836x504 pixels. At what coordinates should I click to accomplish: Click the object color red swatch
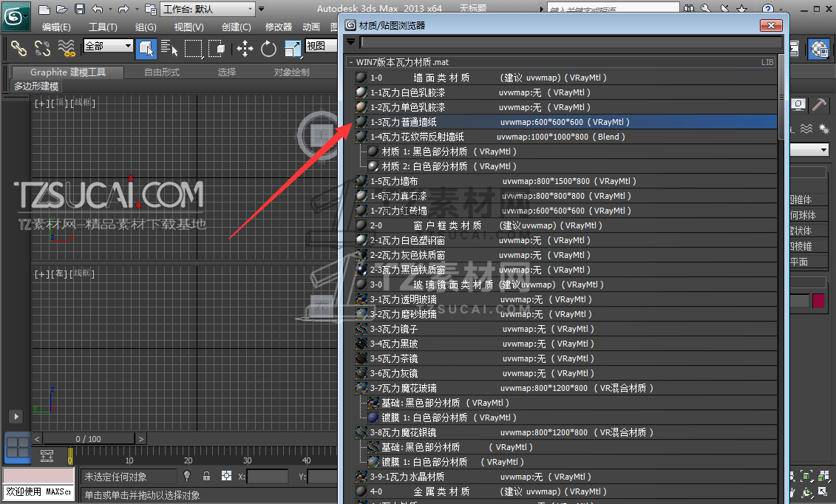pos(818,301)
